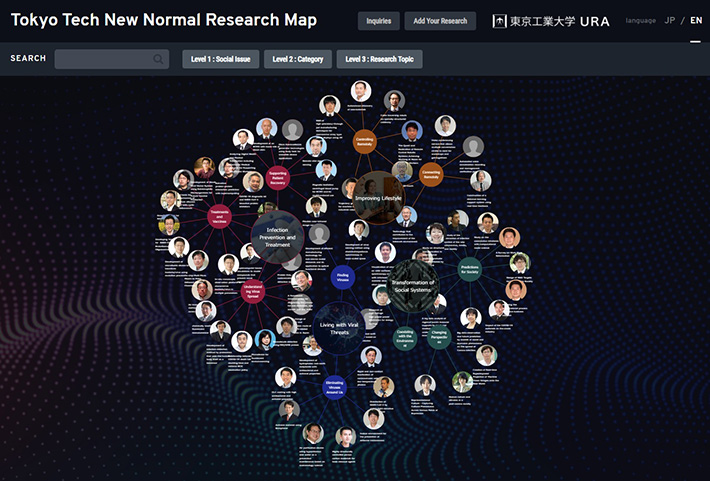710x481 pixels.
Task: Select the Predictions for Society node
Action: pyautogui.click(x=470, y=269)
